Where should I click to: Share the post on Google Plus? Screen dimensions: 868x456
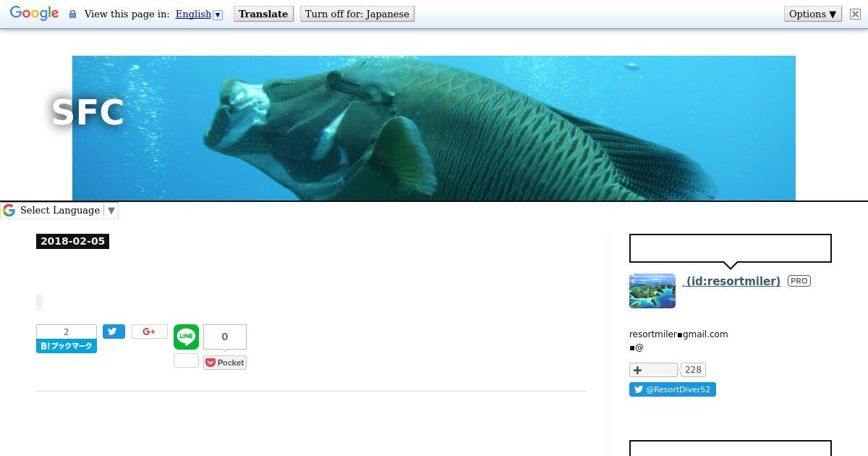click(150, 332)
